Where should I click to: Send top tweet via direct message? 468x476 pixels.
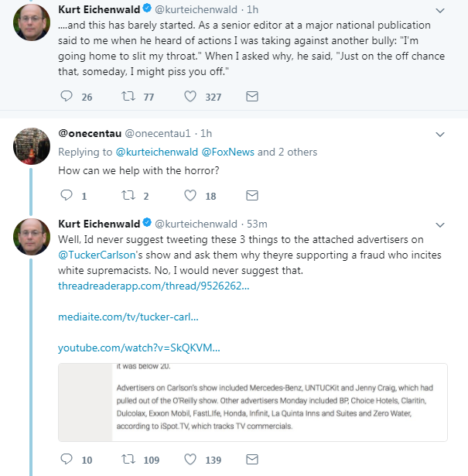pos(251,96)
